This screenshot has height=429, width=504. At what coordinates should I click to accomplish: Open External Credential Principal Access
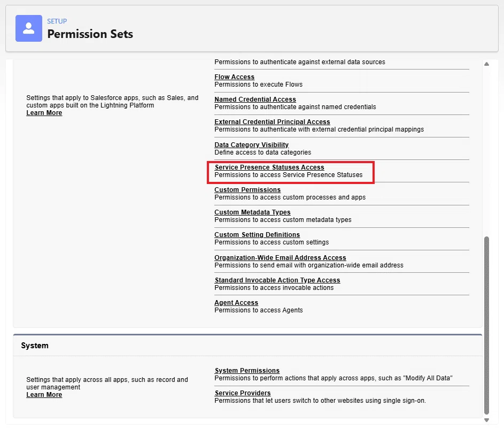coord(272,122)
